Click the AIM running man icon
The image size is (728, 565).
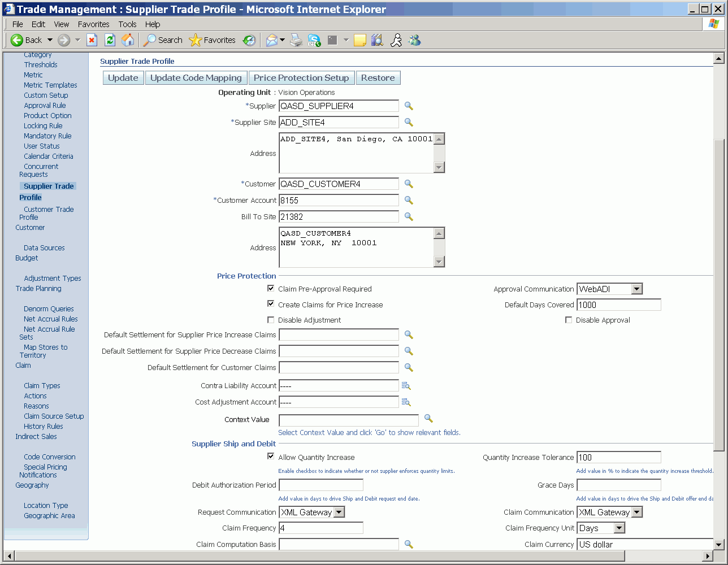396,40
